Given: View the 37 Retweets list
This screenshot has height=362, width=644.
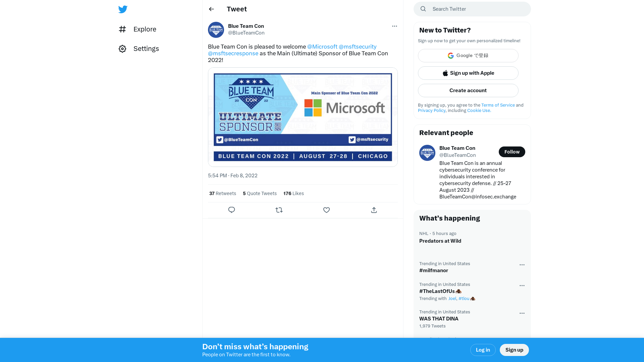Looking at the screenshot, I should (x=223, y=193).
